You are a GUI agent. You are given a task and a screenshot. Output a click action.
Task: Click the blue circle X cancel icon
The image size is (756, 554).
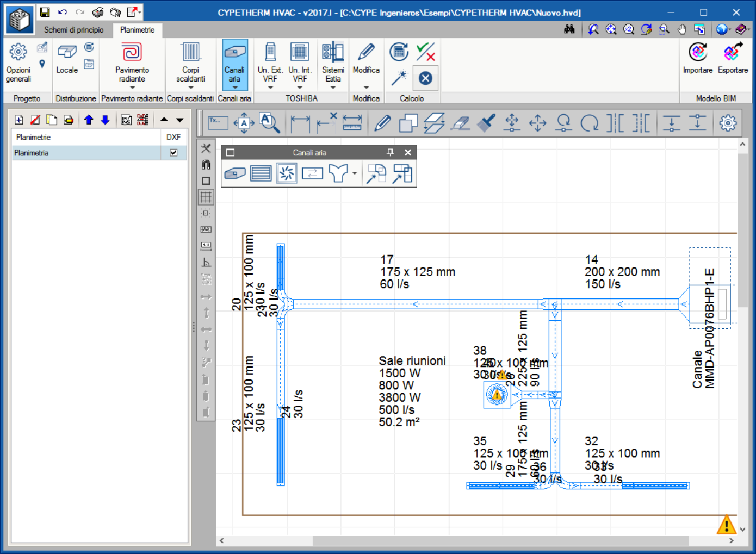click(425, 78)
